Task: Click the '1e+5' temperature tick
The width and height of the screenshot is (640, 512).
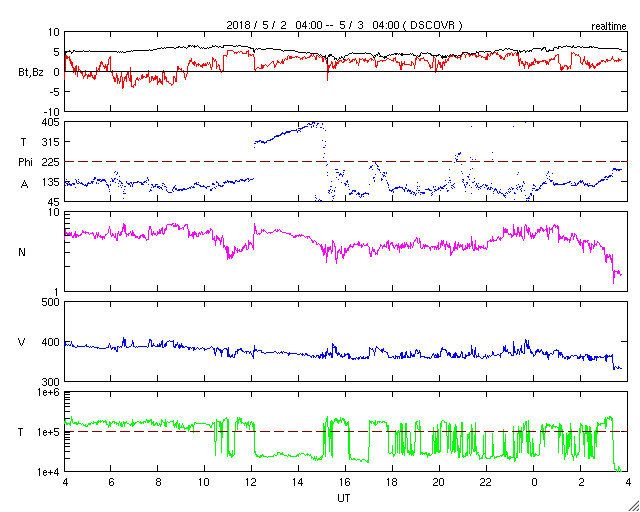Action: tap(50, 432)
